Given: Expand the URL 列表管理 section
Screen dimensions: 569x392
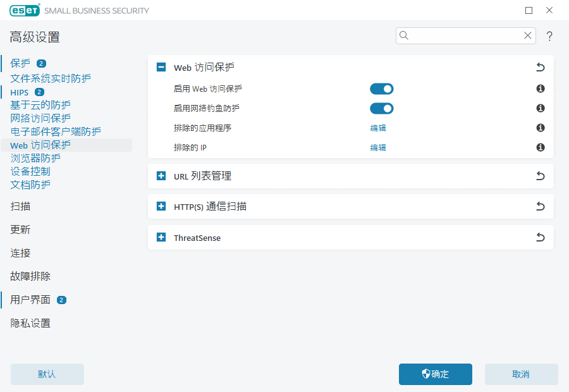Looking at the screenshot, I should (160, 176).
